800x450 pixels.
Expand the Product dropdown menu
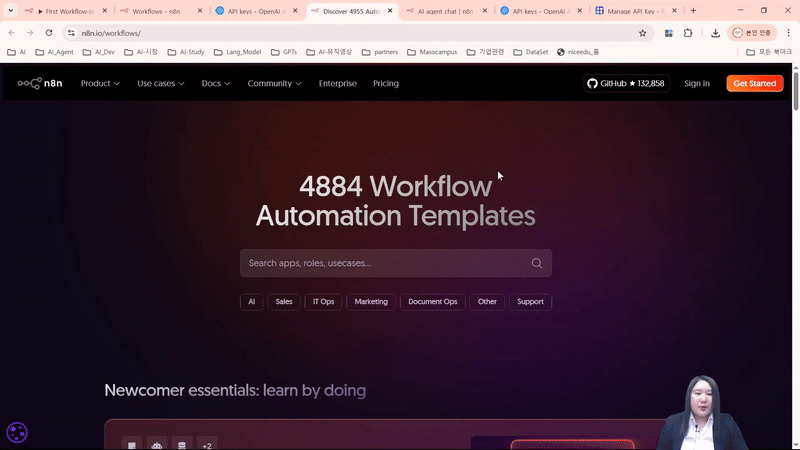(x=100, y=84)
